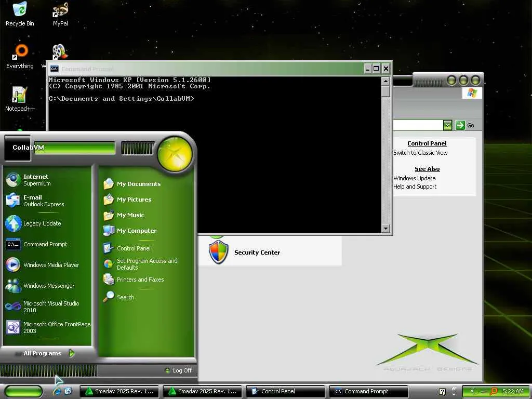Maximize the Command Prompt window
The width and height of the screenshot is (532, 399).
(x=376, y=69)
